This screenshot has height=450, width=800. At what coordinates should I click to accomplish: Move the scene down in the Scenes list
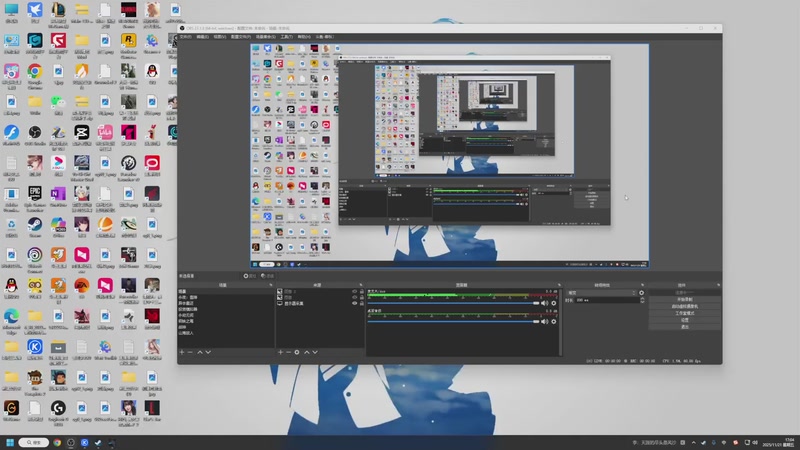click(x=208, y=352)
